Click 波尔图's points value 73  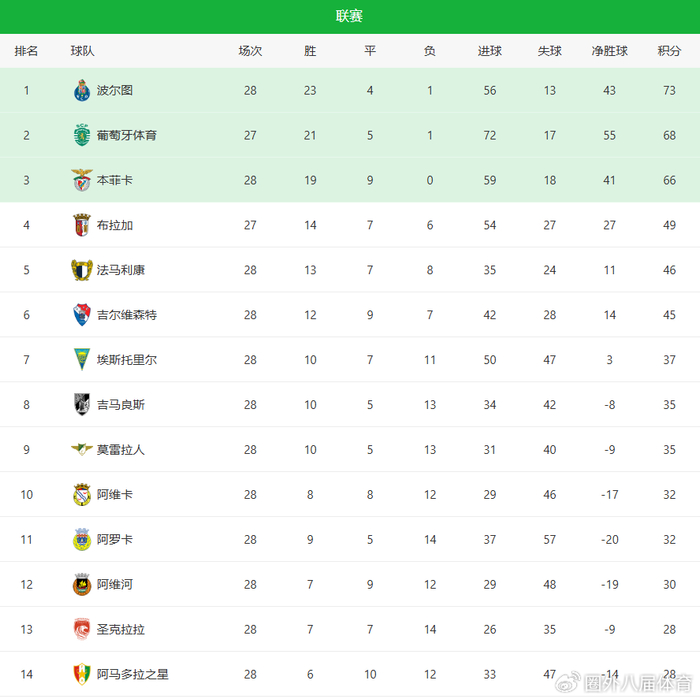669,90
